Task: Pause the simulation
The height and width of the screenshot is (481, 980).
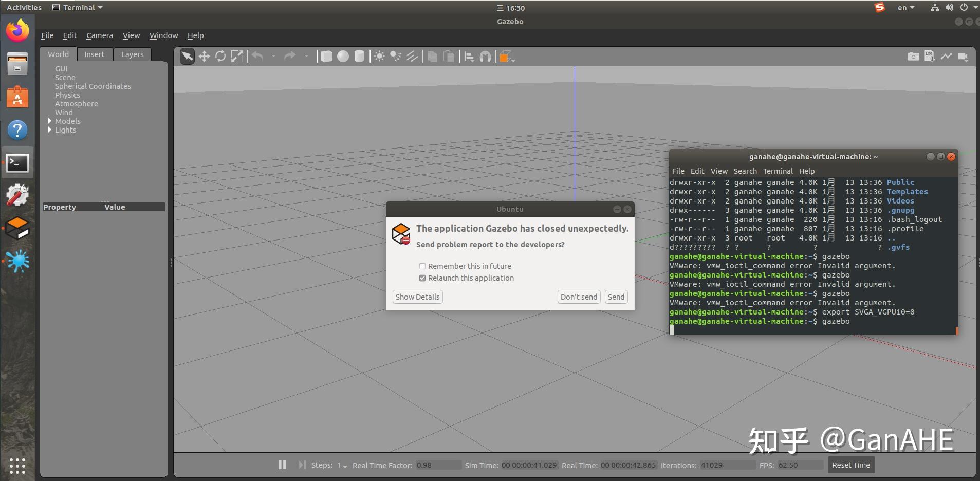Action: click(282, 465)
